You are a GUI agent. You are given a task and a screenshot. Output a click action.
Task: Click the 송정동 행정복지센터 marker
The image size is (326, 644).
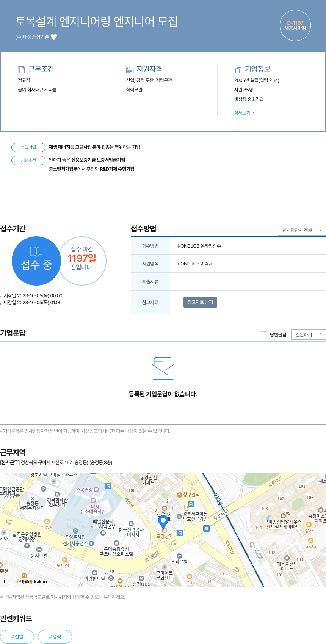(x=32, y=499)
